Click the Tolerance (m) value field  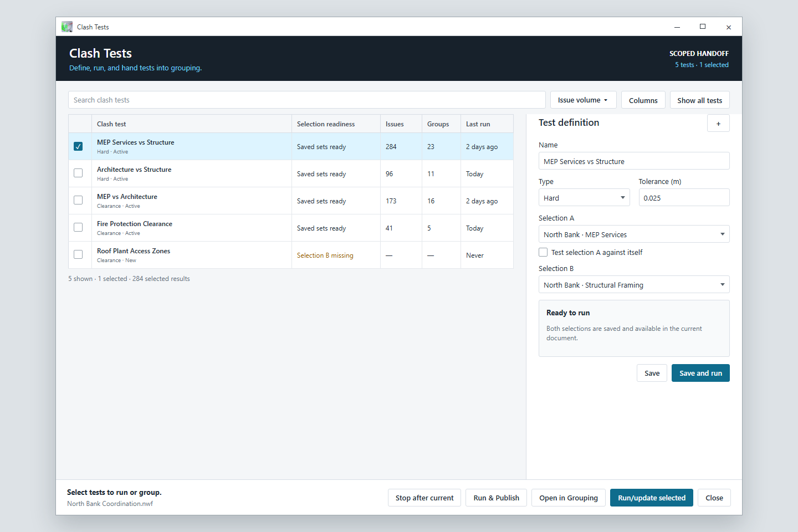(684, 198)
